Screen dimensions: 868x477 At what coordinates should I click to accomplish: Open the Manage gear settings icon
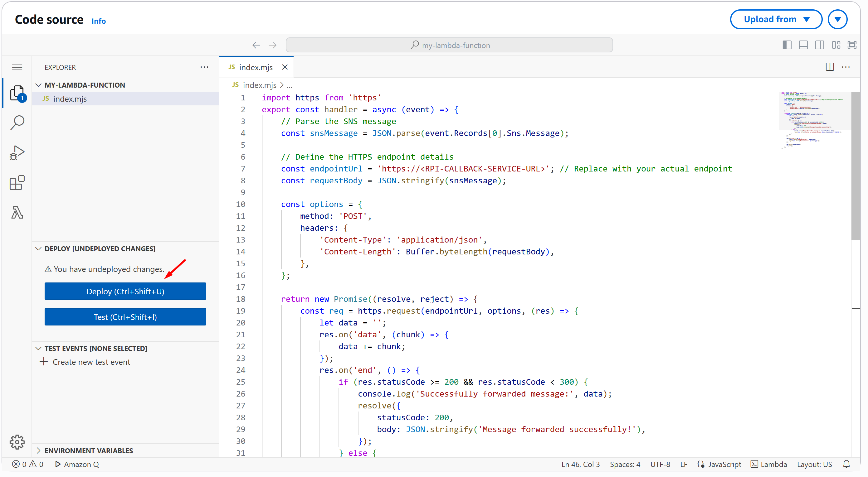pyautogui.click(x=17, y=442)
